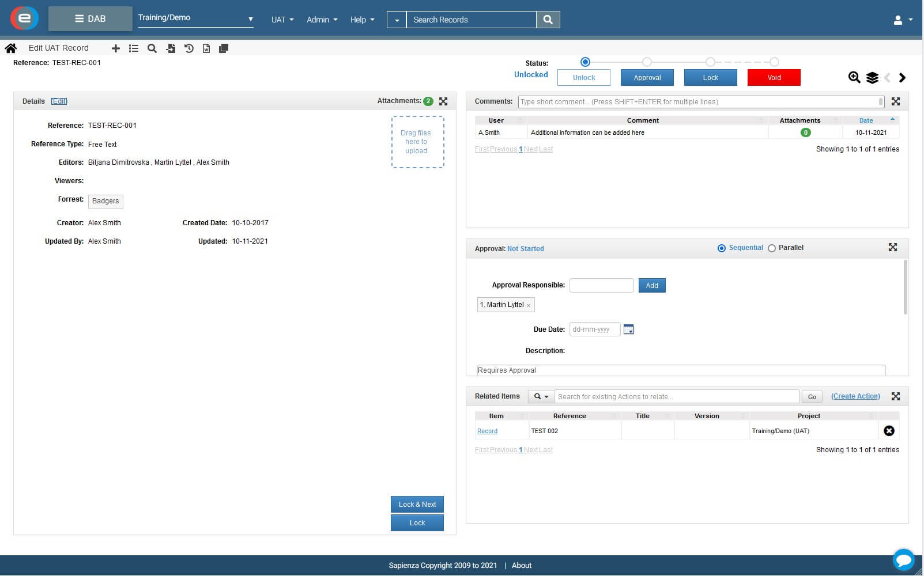Click the Approval stage on the status slider

647,62
